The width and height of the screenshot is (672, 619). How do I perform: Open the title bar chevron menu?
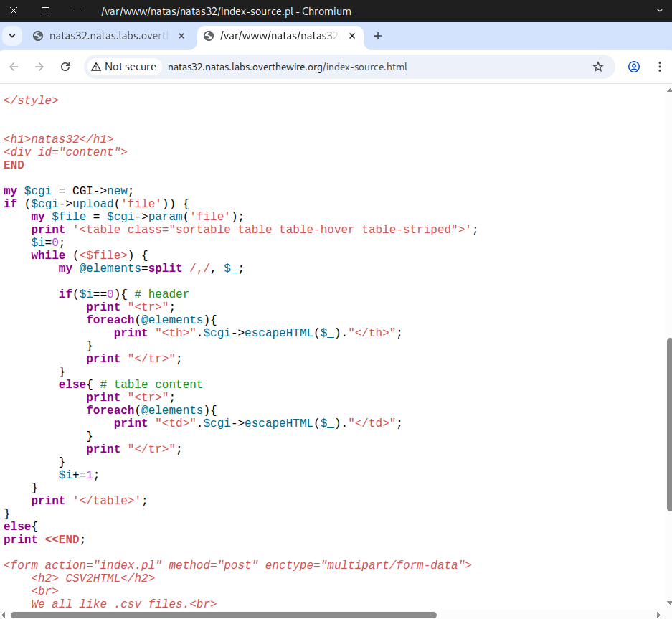(660, 11)
